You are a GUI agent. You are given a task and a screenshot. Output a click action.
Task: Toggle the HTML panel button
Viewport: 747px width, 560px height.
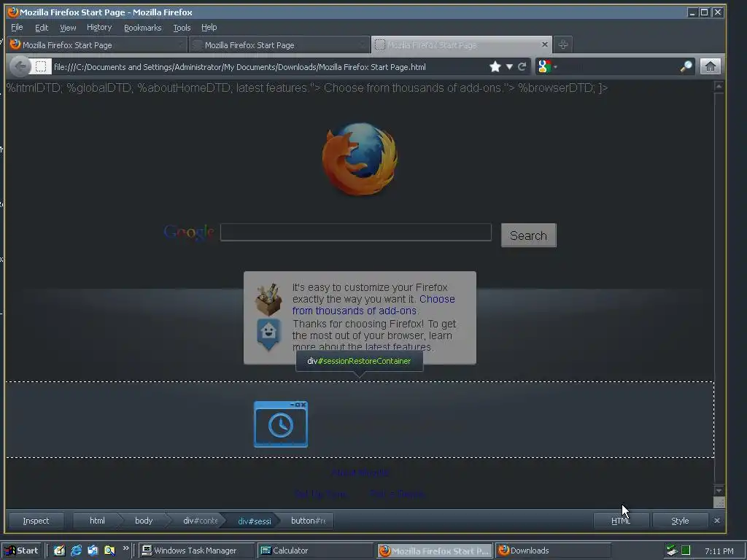click(621, 521)
